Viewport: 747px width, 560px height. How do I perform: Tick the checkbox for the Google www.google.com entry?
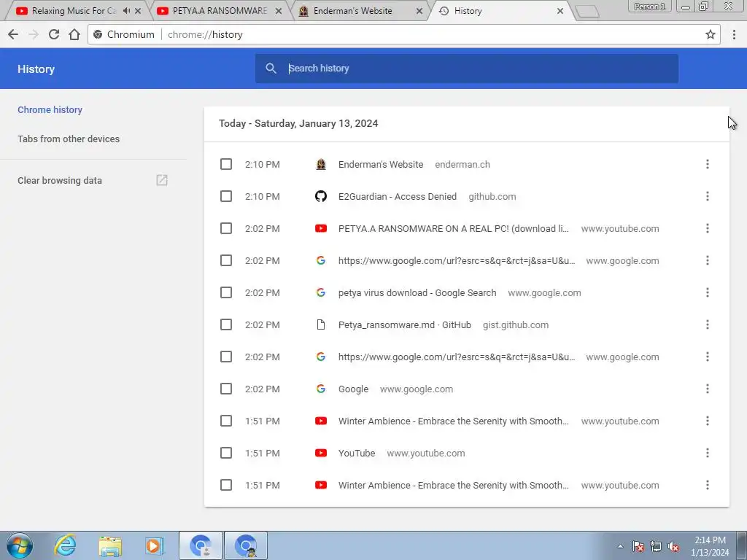tap(226, 389)
